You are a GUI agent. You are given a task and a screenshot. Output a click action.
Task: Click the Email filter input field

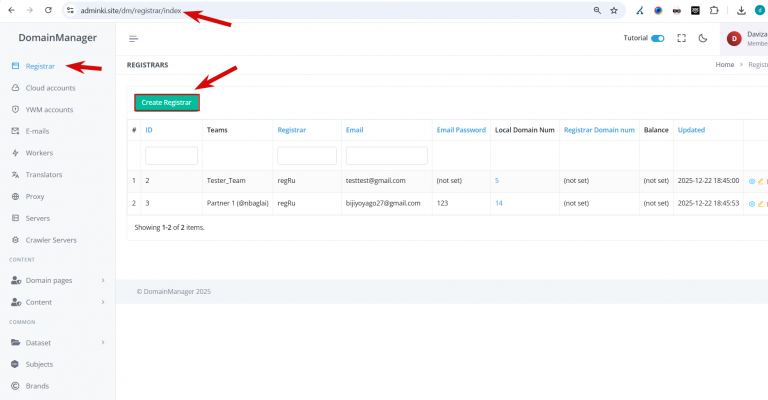click(x=386, y=156)
